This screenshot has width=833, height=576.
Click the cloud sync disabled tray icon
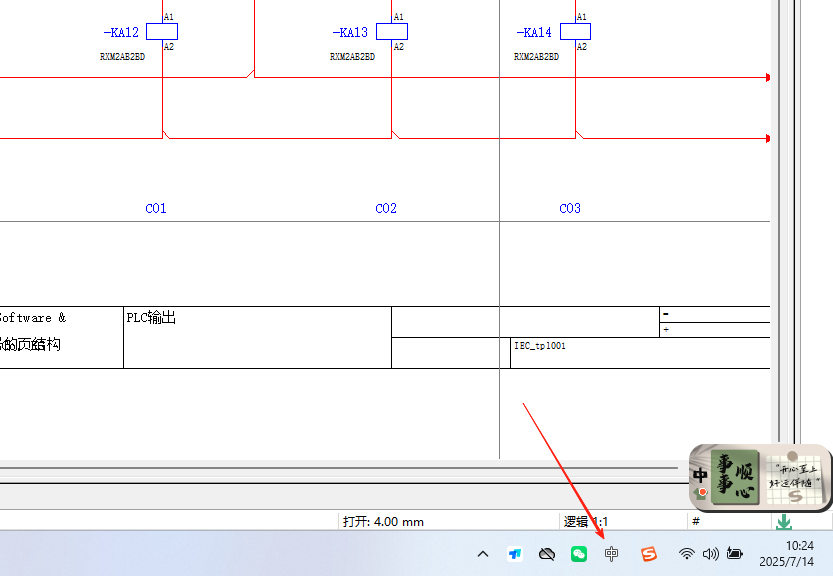point(547,554)
